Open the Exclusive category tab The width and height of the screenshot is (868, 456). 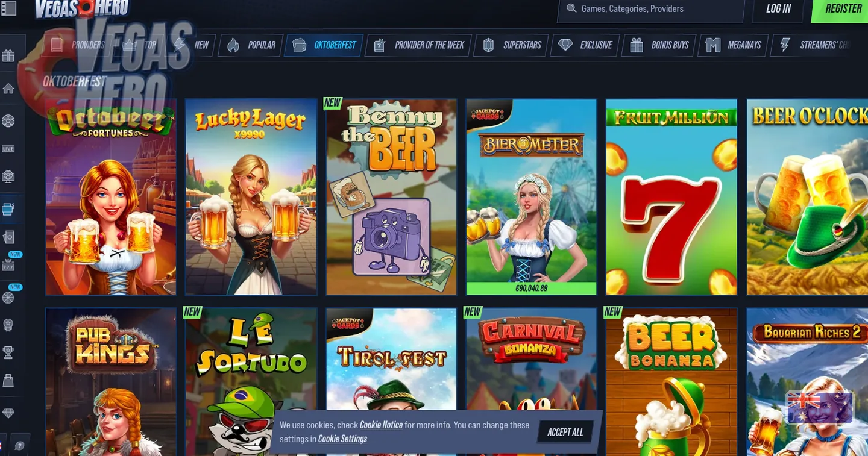(x=585, y=45)
